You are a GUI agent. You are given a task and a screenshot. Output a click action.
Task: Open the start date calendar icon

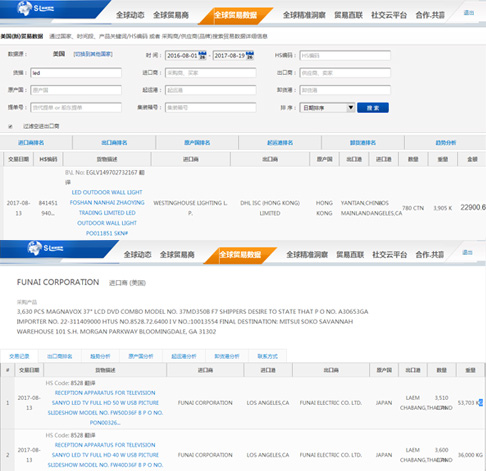click(x=202, y=55)
